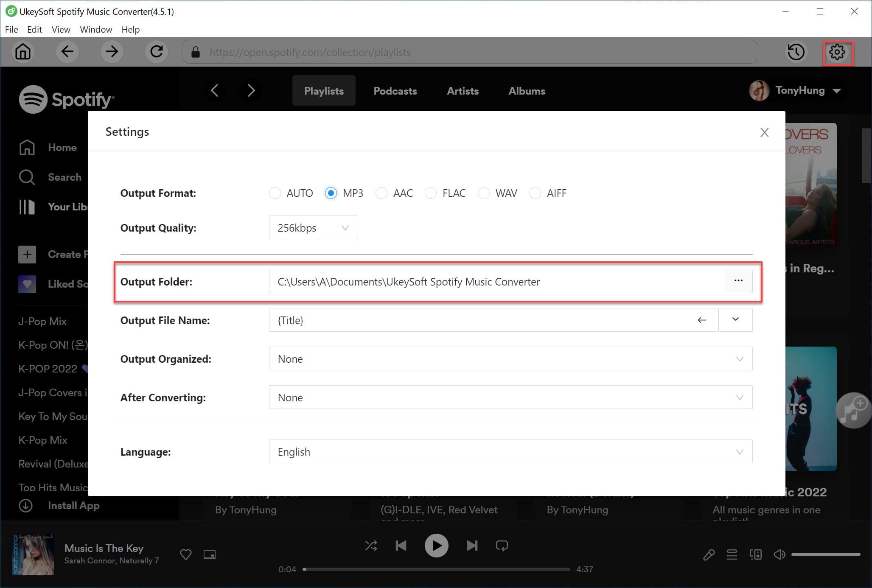Screen dimensions: 872x588
Task: Click the Playlists tab in Spotify
Action: (x=323, y=90)
